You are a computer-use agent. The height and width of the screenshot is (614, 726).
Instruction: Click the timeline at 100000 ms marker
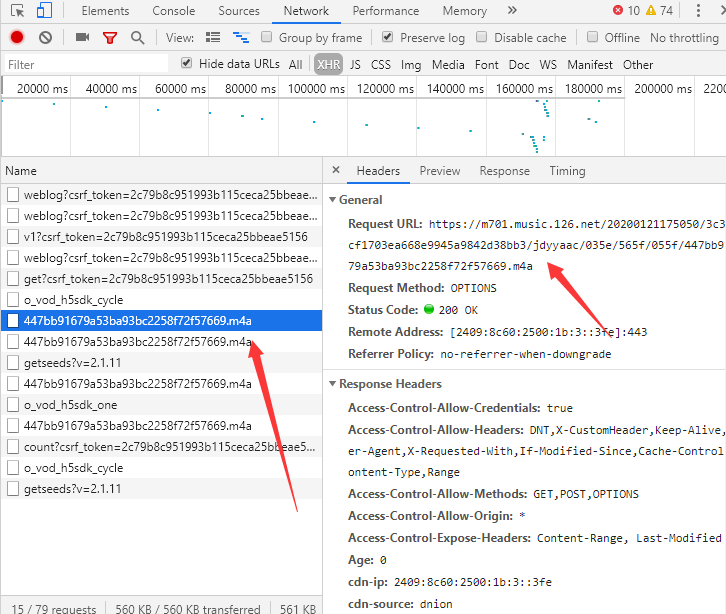point(316,88)
